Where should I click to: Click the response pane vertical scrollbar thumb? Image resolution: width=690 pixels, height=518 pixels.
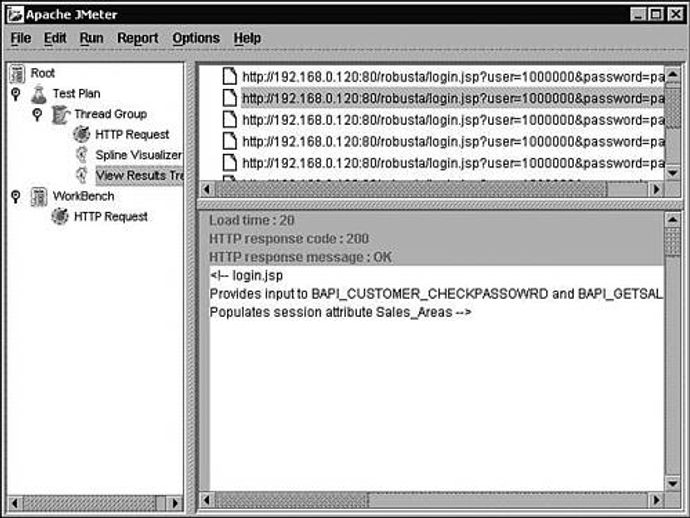673,242
